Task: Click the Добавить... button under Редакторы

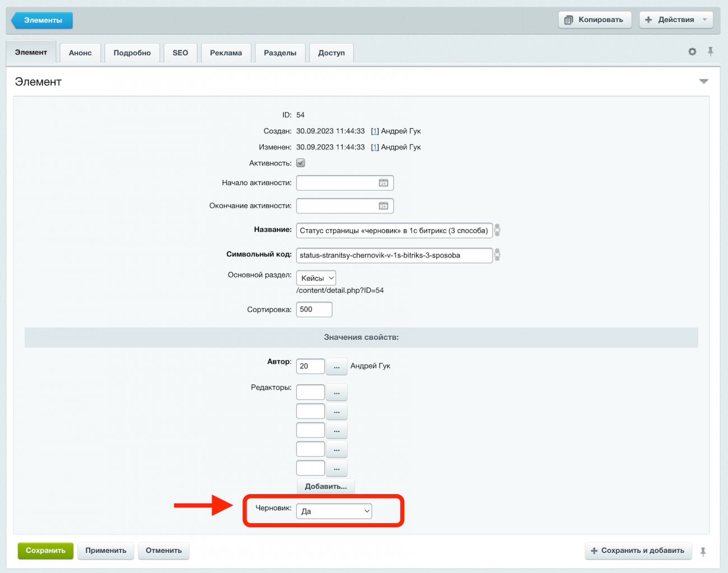Action: [x=326, y=486]
